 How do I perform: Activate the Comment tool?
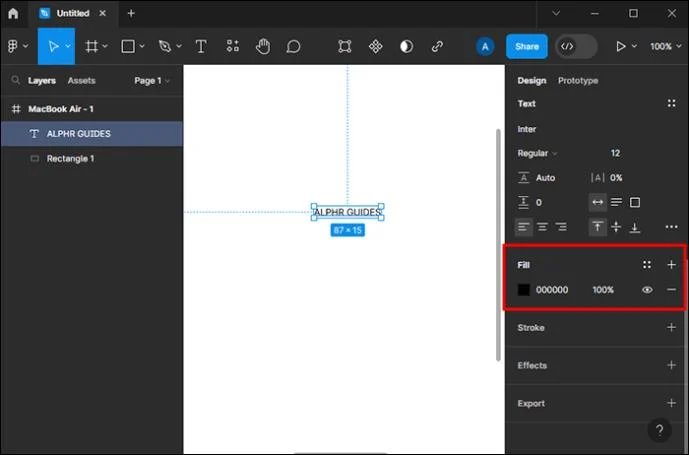point(293,46)
